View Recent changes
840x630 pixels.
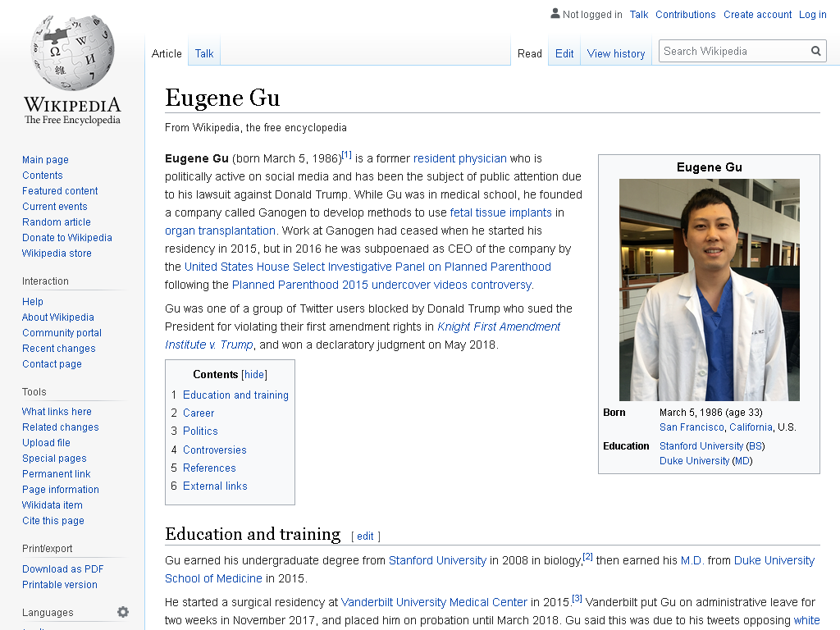pos(59,348)
